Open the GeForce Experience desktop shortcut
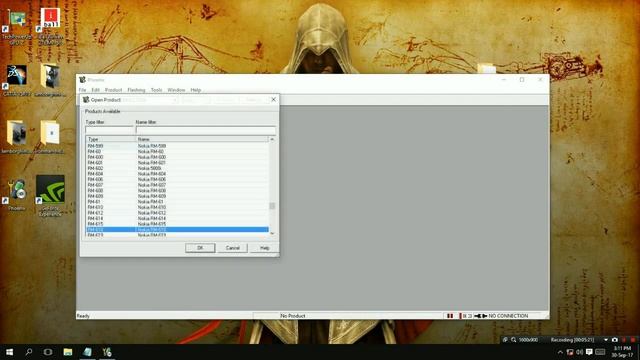 coord(50,195)
